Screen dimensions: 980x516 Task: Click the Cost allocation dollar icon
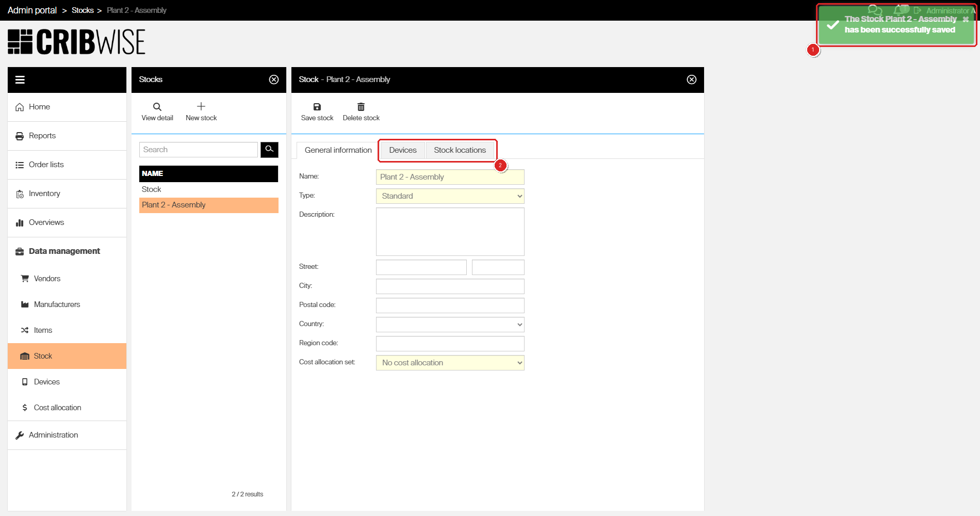tap(25, 408)
